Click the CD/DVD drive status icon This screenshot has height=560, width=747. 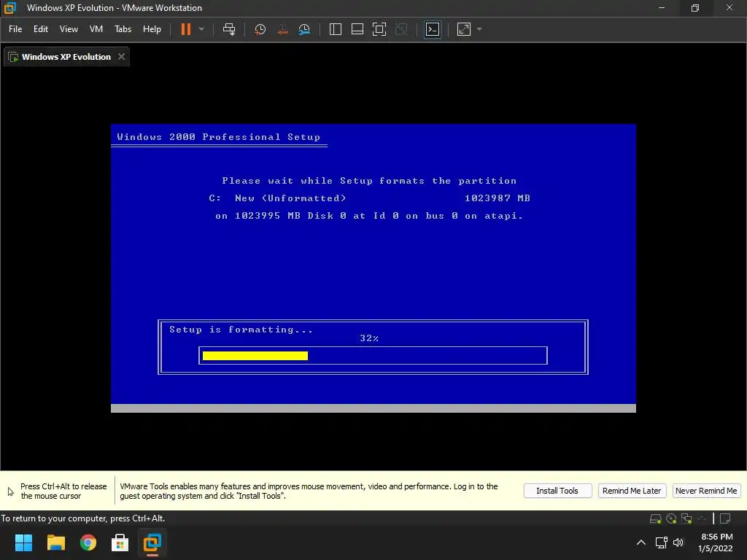coord(671,518)
